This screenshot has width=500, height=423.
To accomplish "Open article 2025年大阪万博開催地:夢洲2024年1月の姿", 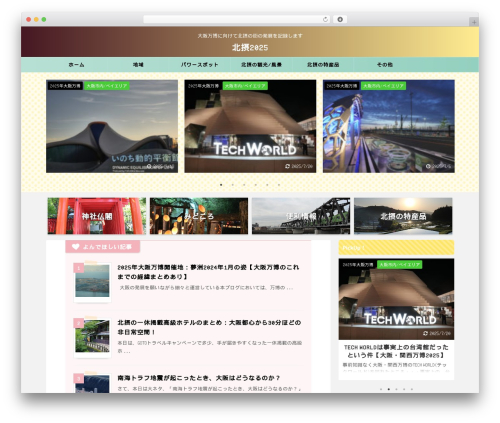I will point(208,272).
